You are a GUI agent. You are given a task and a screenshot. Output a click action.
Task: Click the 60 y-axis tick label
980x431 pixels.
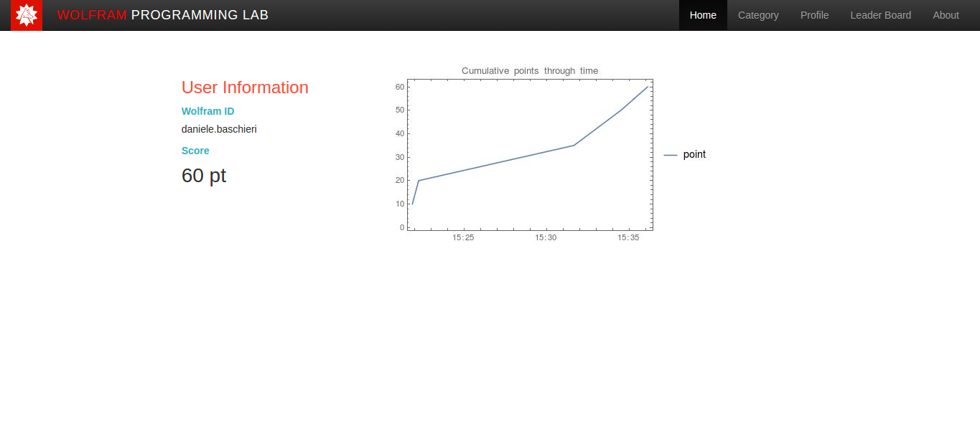tap(400, 87)
